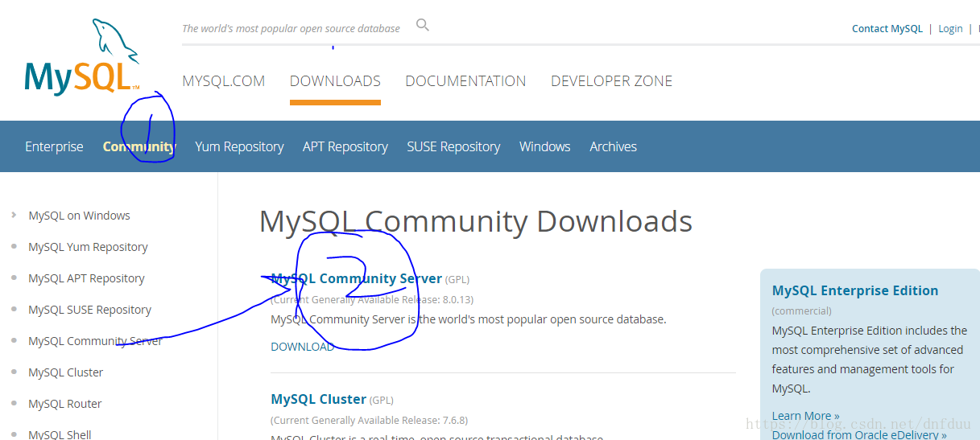Open MySQL APT Repository in the sidebar
980x440 pixels.
coord(86,278)
